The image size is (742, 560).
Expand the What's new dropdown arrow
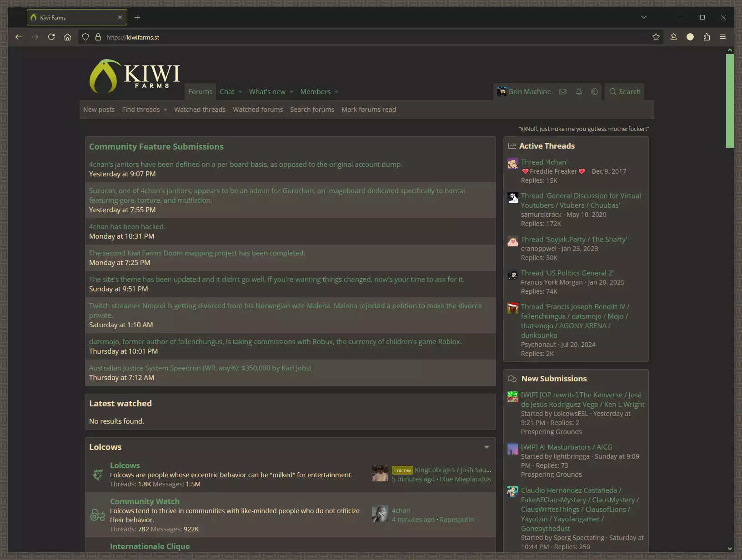[x=291, y=92]
